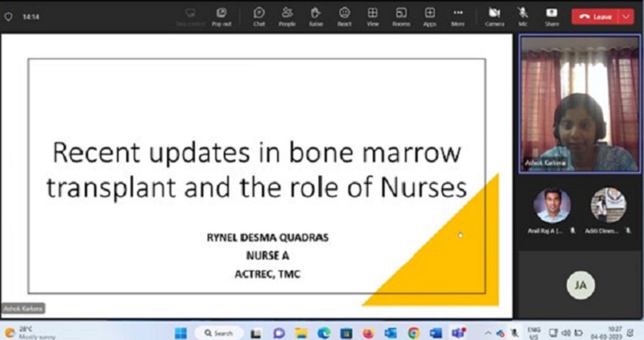Select Ashok Karkera's video tile
This screenshot has width=644, height=340.
pyautogui.click(x=580, y=103)
